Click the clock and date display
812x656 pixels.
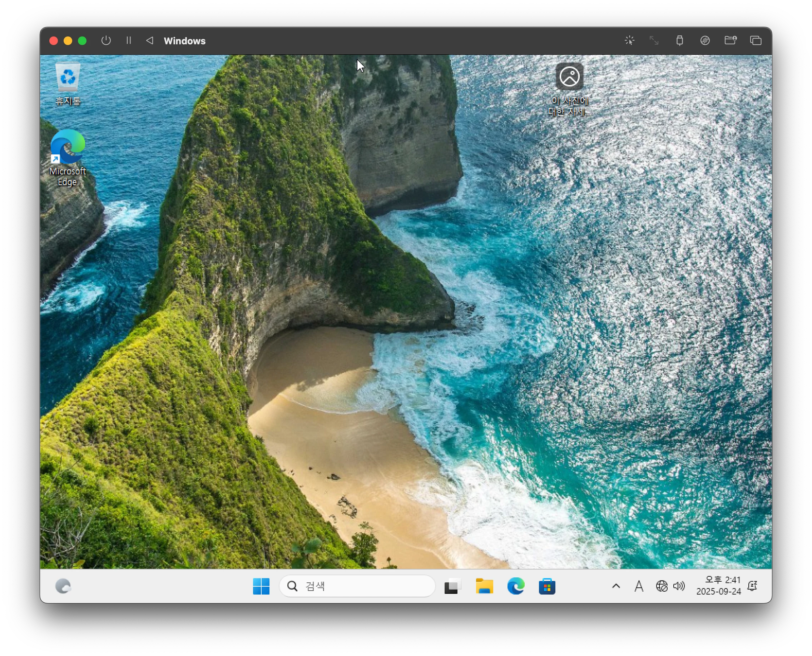719,585
